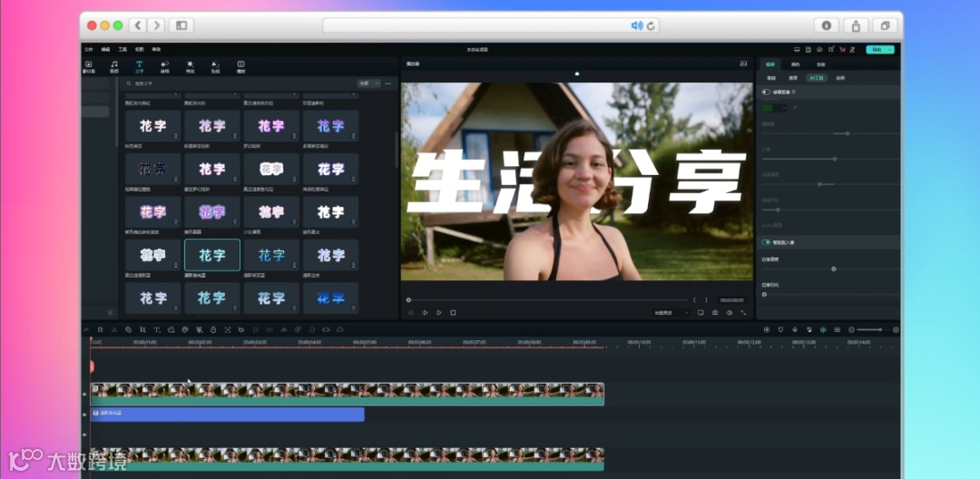
Task: Click the monitor display icon under preview
Action: click(x=701, y=312)
